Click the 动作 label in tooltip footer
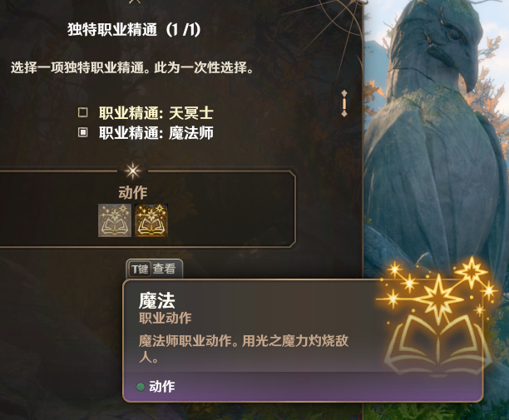The image size is (509, 420). 162,387
